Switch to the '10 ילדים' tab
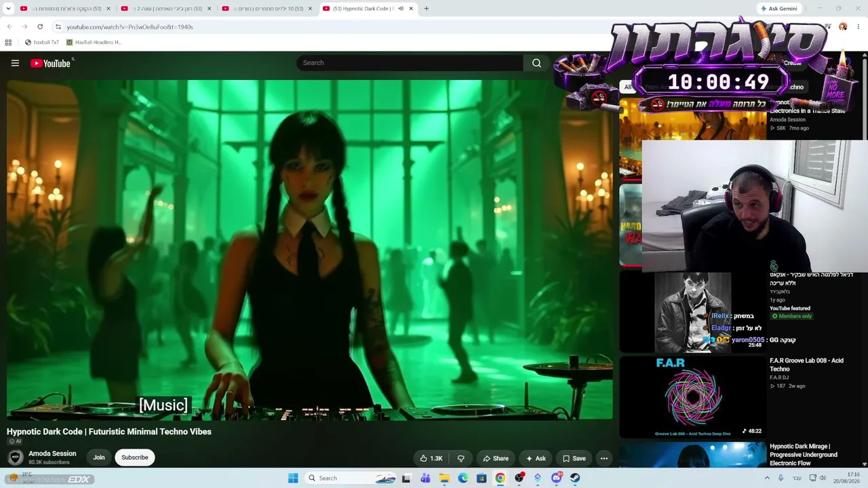This screenshot has width=868, height=488. pos(267,9)
